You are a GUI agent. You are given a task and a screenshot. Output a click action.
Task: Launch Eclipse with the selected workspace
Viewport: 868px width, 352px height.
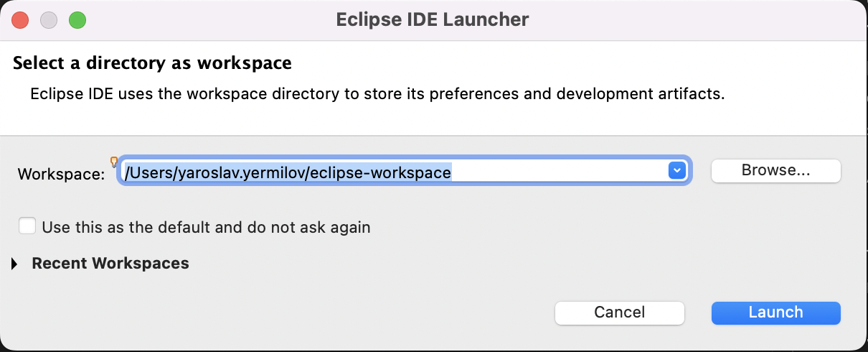tap(775, 312)
